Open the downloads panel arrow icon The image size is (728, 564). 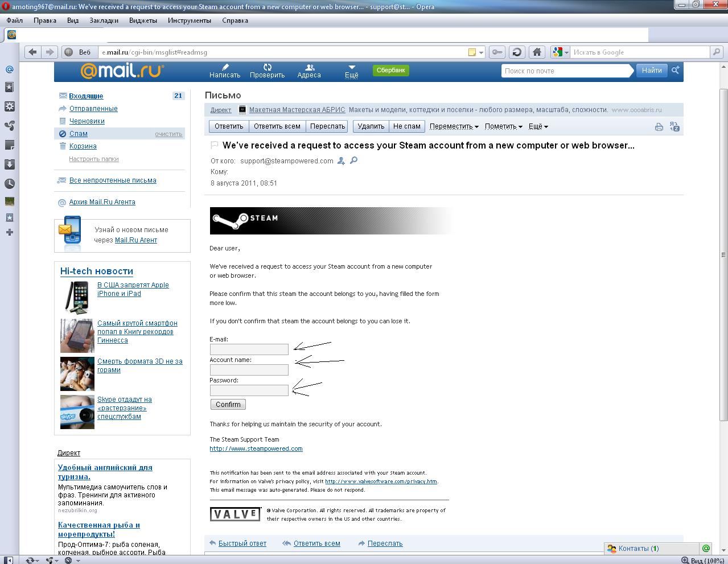(x=9, y=164)
